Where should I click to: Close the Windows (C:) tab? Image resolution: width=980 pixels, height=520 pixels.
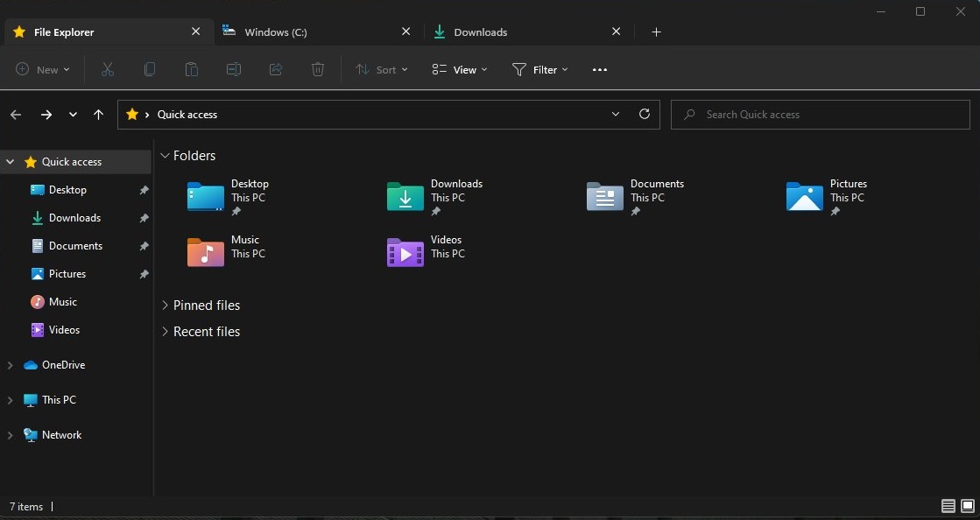tap(405, 32)
